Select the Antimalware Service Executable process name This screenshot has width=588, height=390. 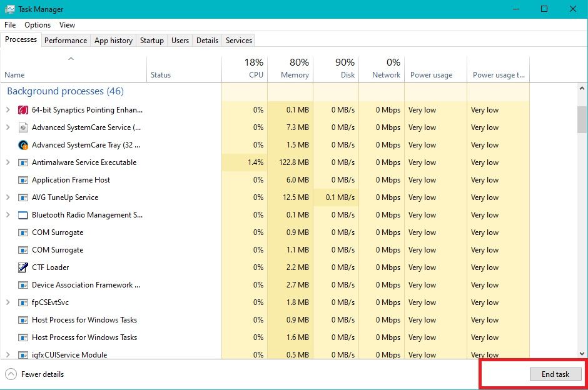tap(84, 162)
